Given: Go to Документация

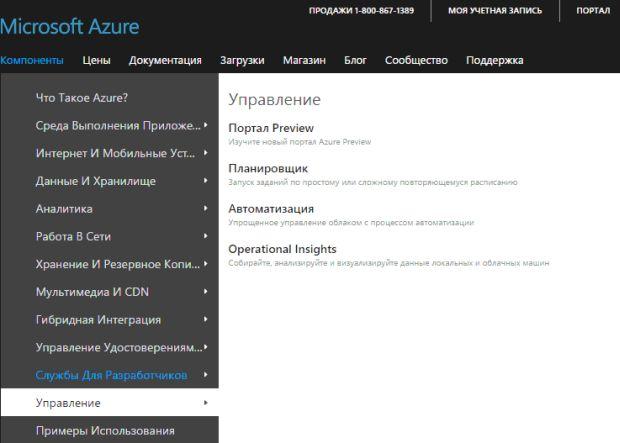Looking at the screenshot, I should (165, 60).
